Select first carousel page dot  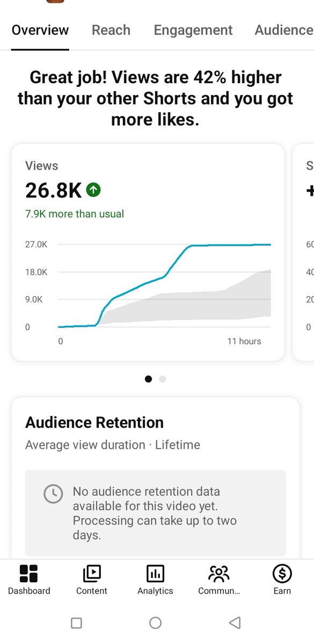click(x=149, y=379)
